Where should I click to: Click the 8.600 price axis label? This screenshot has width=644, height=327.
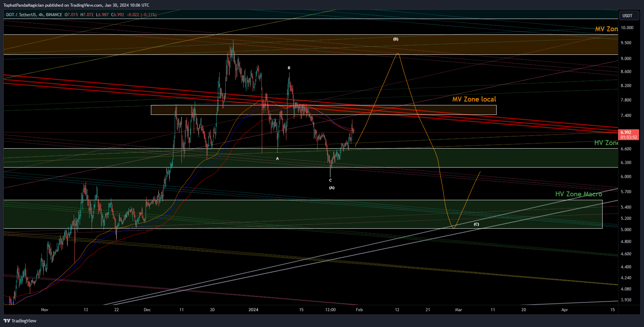pyautogui.click(x=626, y=72)
